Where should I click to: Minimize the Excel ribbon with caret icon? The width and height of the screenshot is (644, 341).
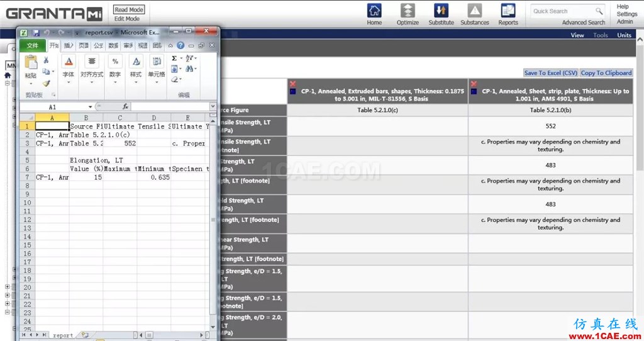(170, 45)
